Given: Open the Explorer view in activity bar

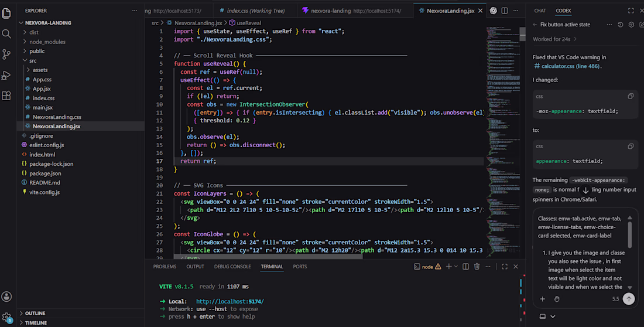Looking at the screenshot, I should 6,13.
